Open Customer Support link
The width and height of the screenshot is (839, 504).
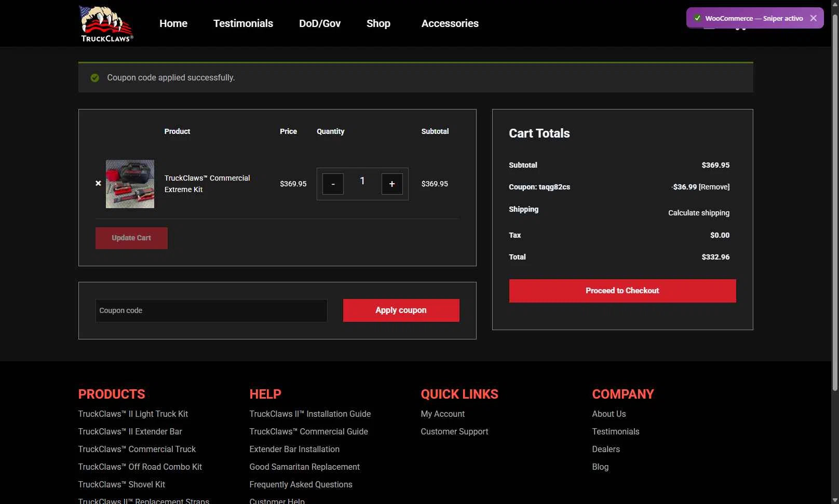coord(454,431)
